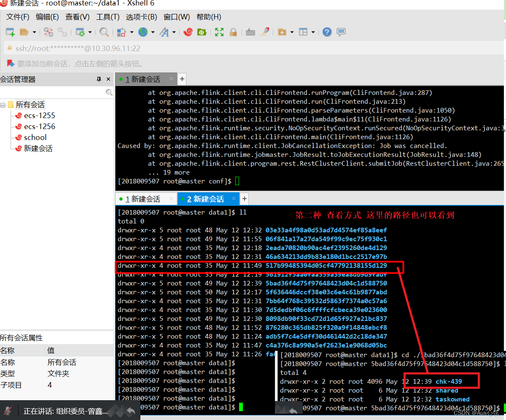Click the globe web browser toolbar icon
Viewport: 506px width, 420px height.
(144, 32)
